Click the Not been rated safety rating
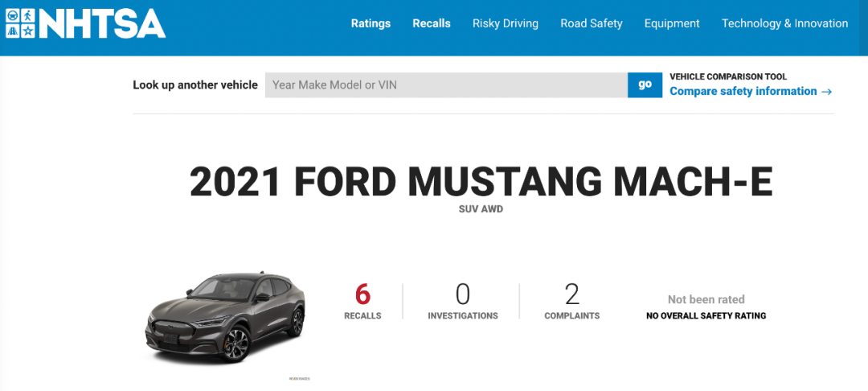The image size is (868, 391). click(706, 299)
